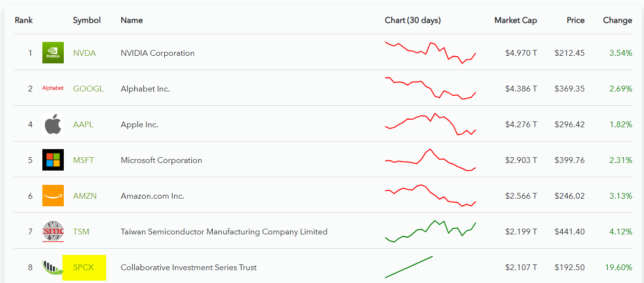Click the NVIDIA company logo icon

[x=53, y=53]
